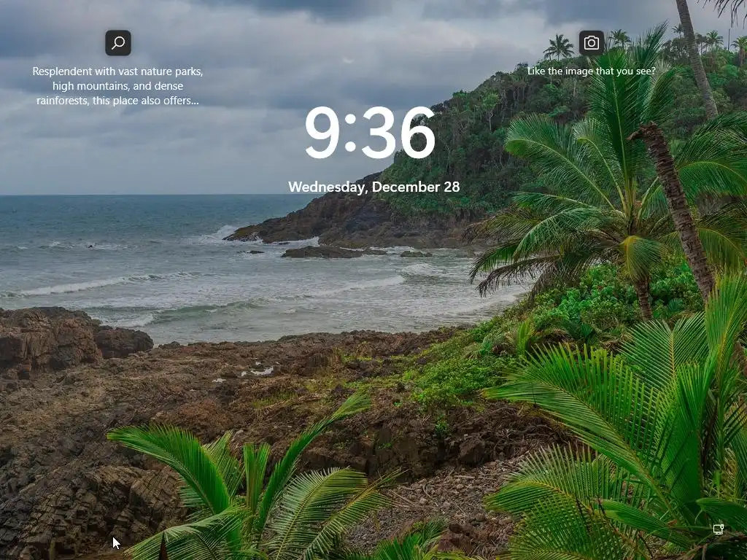747x560 pixels.
Task: Click 'Like the image that you see?' text
Action: 591,71
